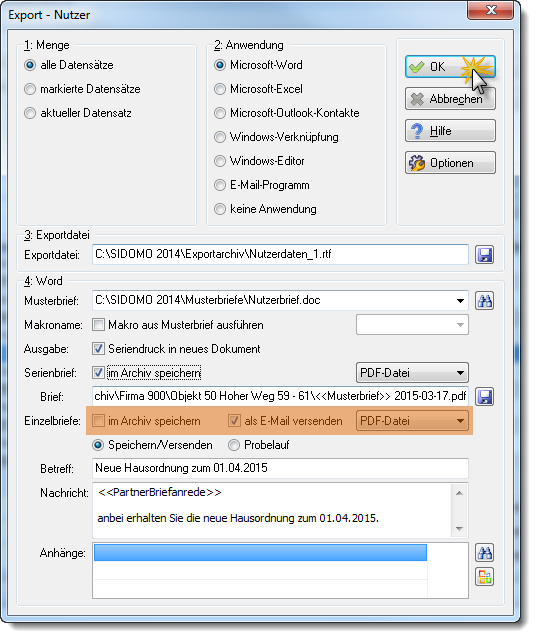The height and width of the screenshot is (638, 536).
Task: Uncheck Serienbrief im Archiv speichern
Action: tap(98, 373)
